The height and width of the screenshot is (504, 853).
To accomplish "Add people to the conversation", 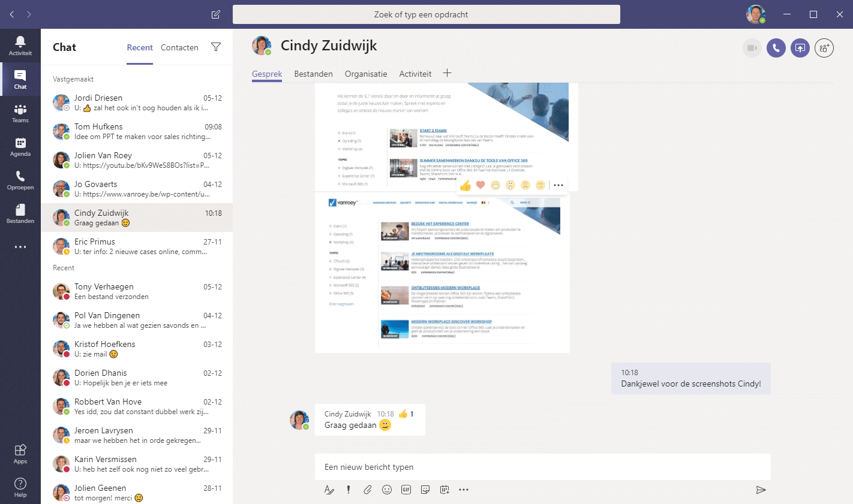I will (x=824, y=48).
